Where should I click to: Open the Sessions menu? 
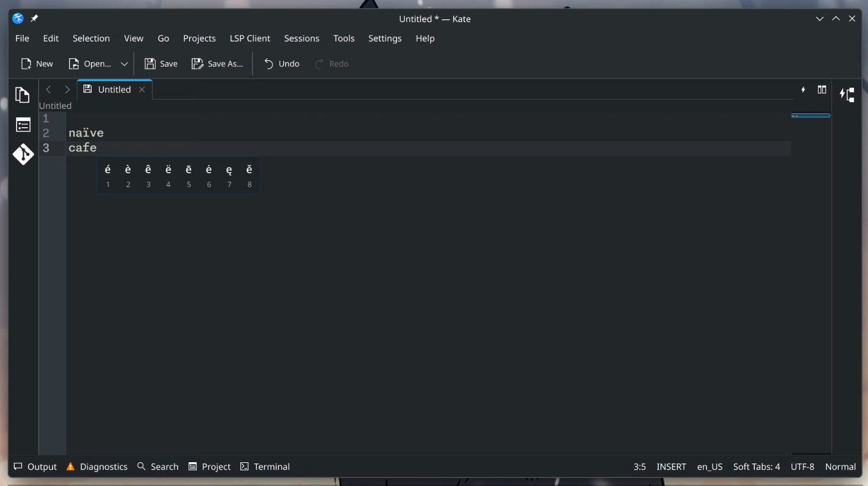coord(302,38)
